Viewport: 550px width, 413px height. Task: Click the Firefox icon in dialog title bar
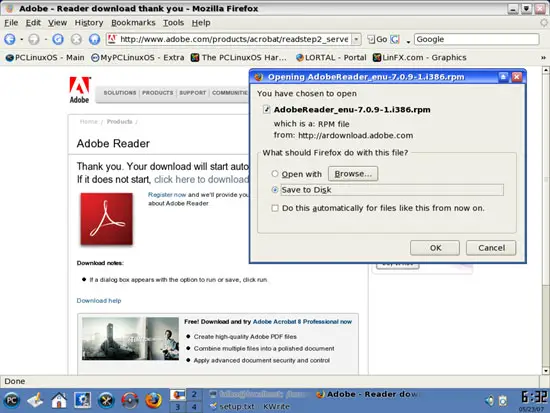pyautogui.click(x=259, y=77)
